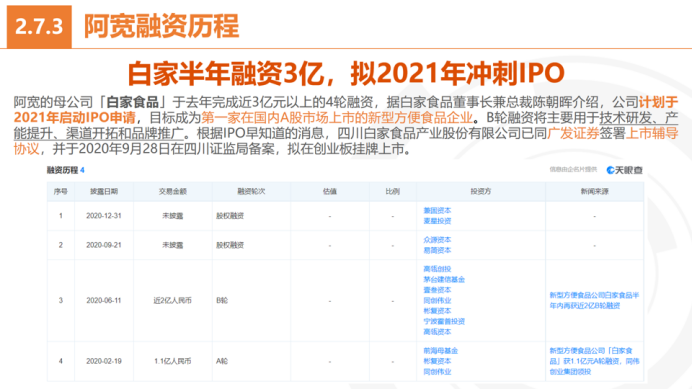Click the 新闻来源 column header

(594, 191)
